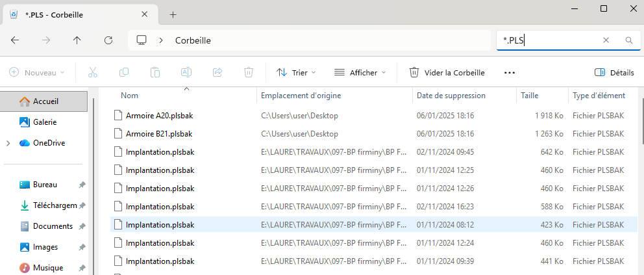Viewport: 644px width, 275px height.
Task: Go forward with the right arrow
Action: [x=46, y=40]
